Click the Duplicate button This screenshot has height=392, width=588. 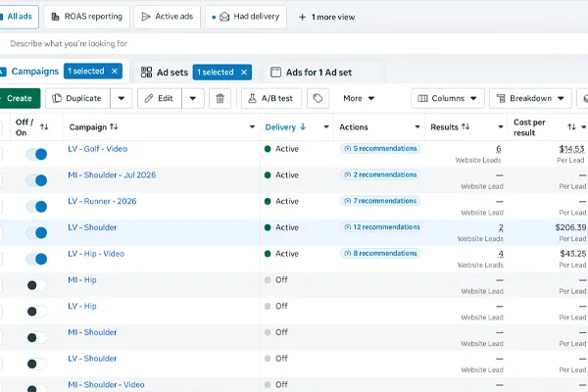pyautogui.click(x=77, y=98)
